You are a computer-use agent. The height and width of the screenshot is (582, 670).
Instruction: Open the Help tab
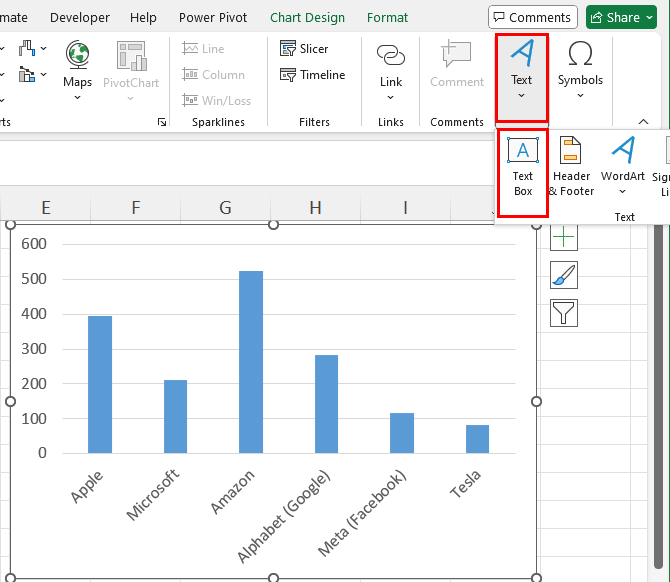tap(143, 18)
